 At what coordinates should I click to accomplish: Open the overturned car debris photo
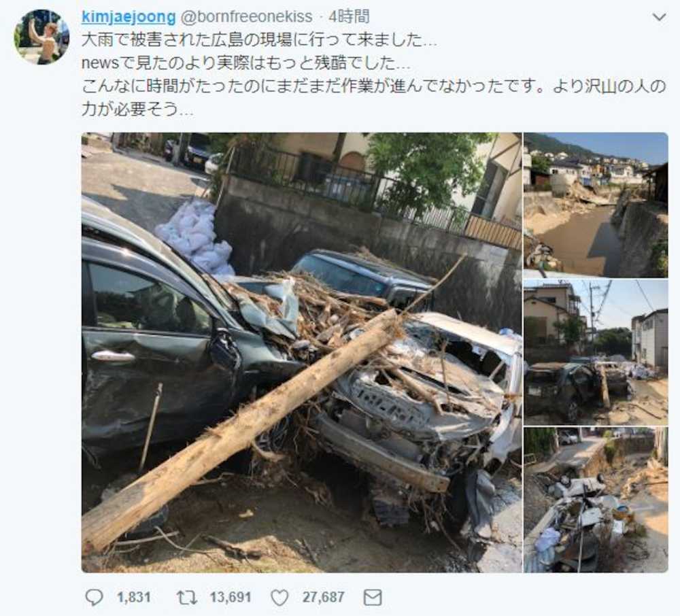pos(596,500)
